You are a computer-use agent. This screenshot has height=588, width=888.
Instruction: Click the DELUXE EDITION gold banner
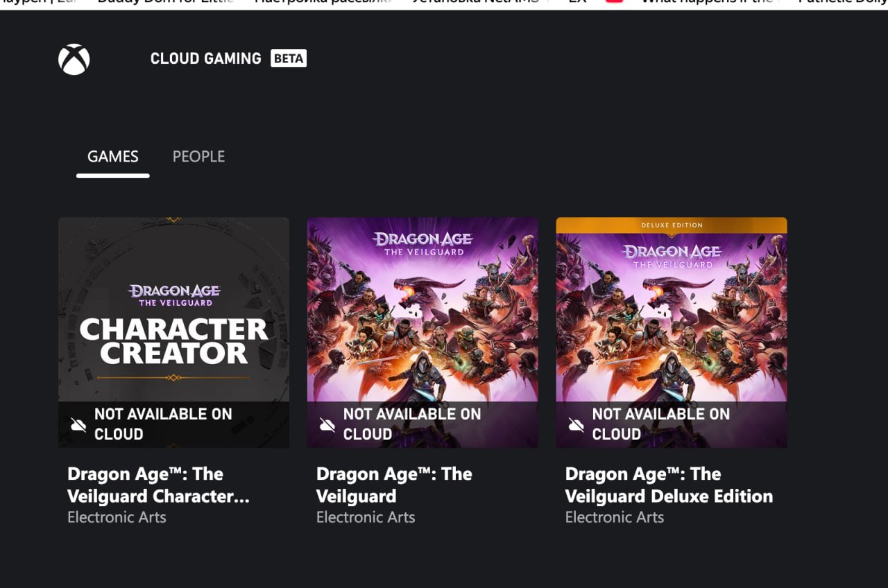tap(672, 225)
